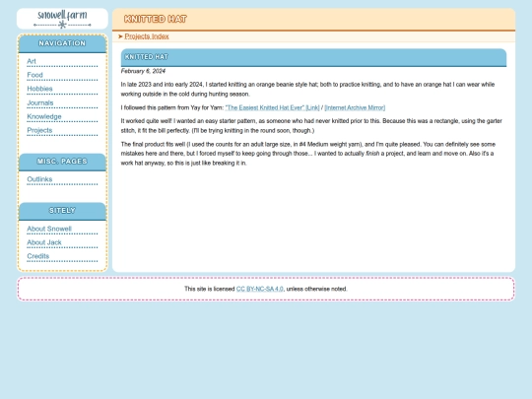Open the Internet Archive Mirror link
This screenshot has height=399, width=532.
[x=355, y=108]
